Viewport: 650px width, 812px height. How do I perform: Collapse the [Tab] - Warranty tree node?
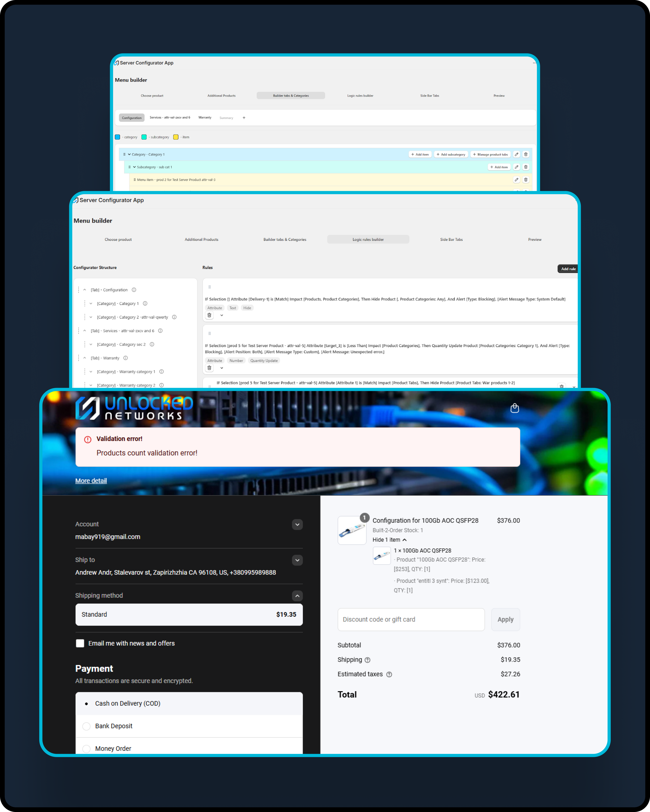85,358
